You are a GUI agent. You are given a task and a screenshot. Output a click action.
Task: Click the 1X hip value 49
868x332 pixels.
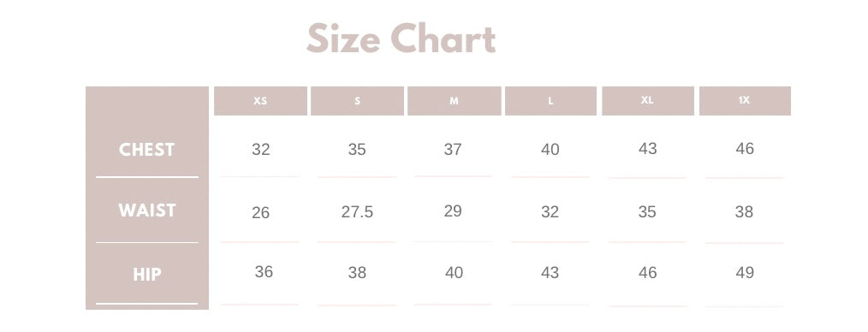coord(745,272)
